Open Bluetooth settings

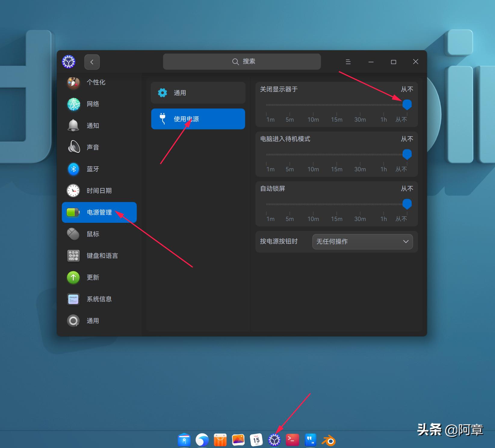pyautogui.click(x=93, y=169)
